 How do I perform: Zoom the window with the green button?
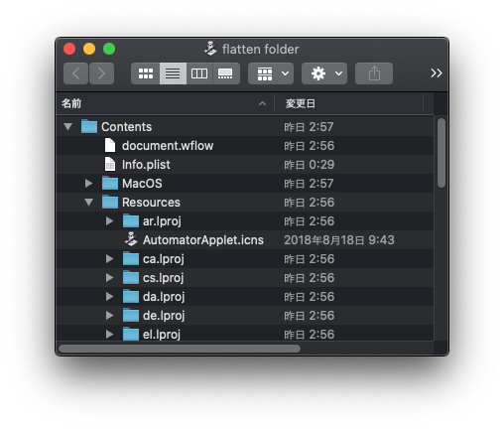click(109, 49)
